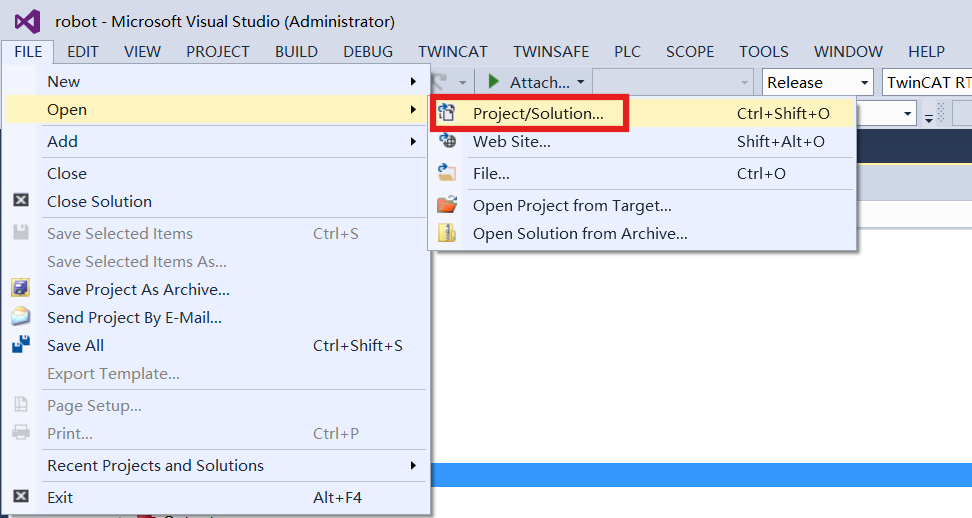Click the Save All disk icon
Image resolution: width=972 pixels, height=518 pixels.
coord(21,346)
